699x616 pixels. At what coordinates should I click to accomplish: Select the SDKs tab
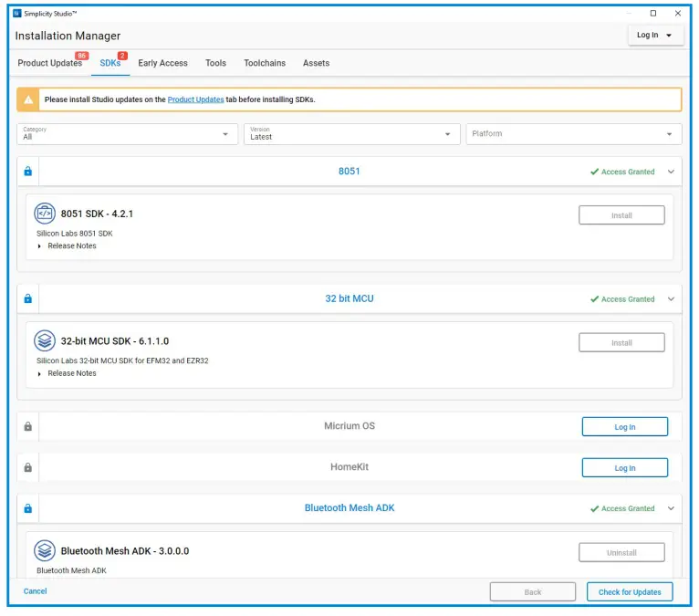(110, 63)
